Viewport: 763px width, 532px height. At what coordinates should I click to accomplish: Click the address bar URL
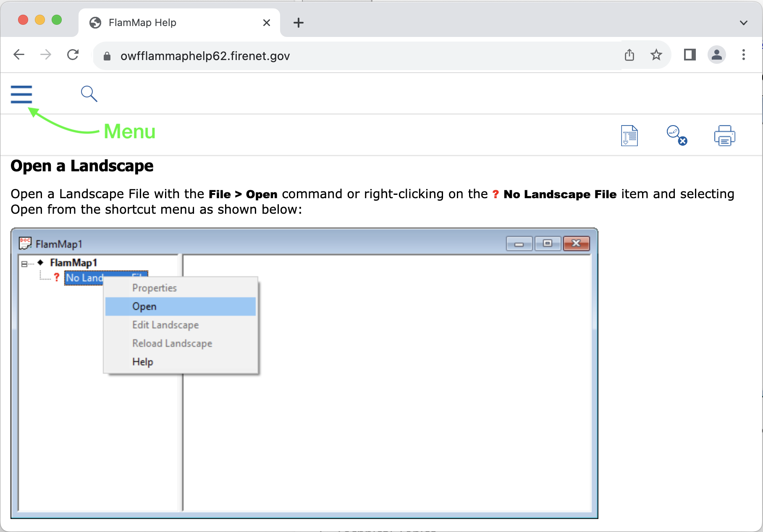205,56
